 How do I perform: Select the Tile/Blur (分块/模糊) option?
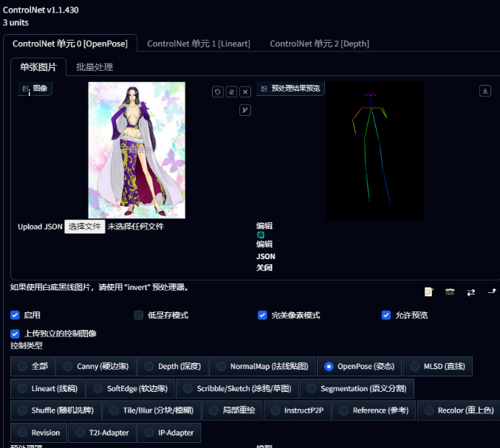[151, 410]
